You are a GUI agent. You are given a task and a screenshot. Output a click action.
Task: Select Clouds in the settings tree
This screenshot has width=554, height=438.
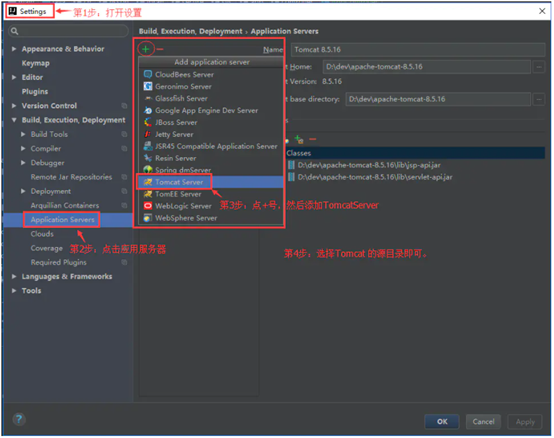coord(42,234)
